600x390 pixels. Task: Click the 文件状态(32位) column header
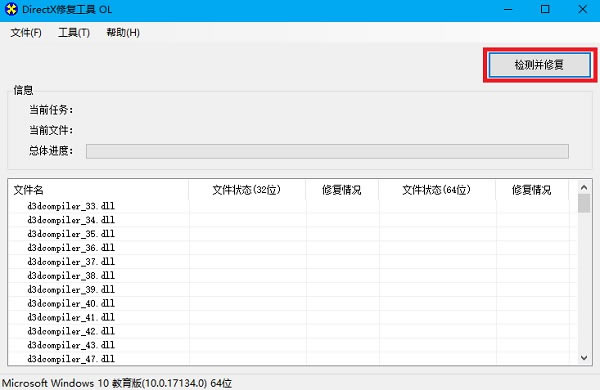(x=247, y=190)
